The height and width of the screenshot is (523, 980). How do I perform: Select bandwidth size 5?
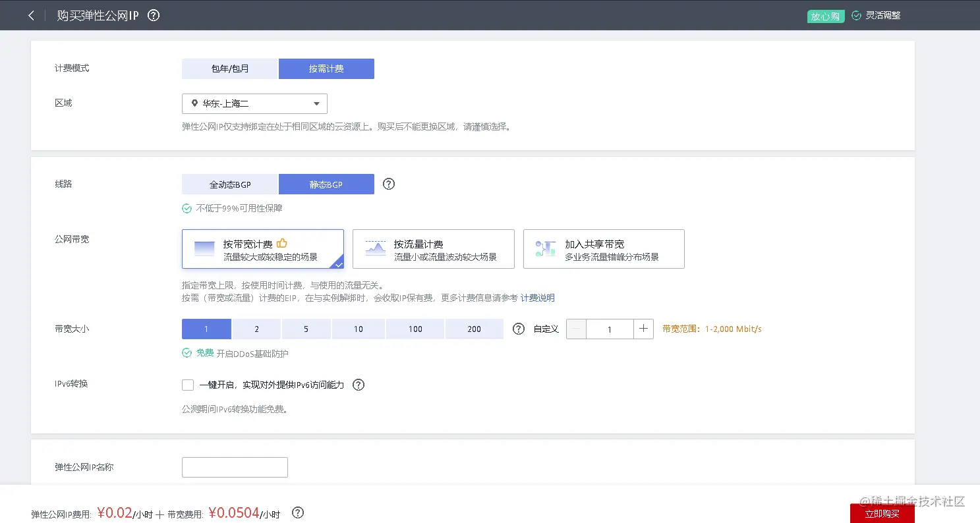tap(306, 329)
